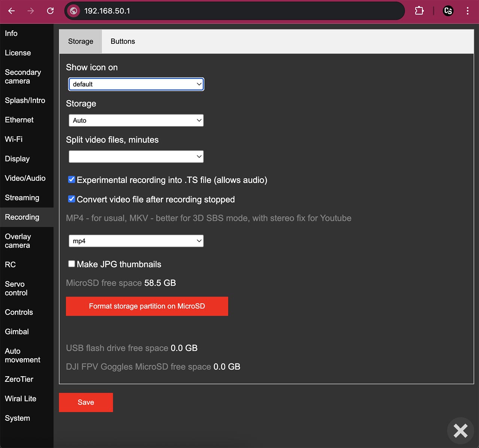The image size is (479, 448).
Task: Toggle Experimental recording into .TS file checkbox
Action: 71,179
